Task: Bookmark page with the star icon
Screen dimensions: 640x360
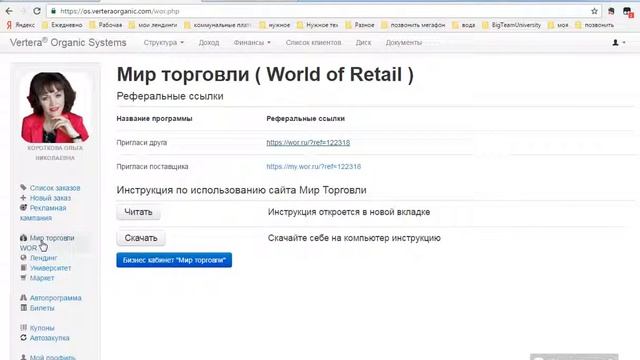Action: 594,11
